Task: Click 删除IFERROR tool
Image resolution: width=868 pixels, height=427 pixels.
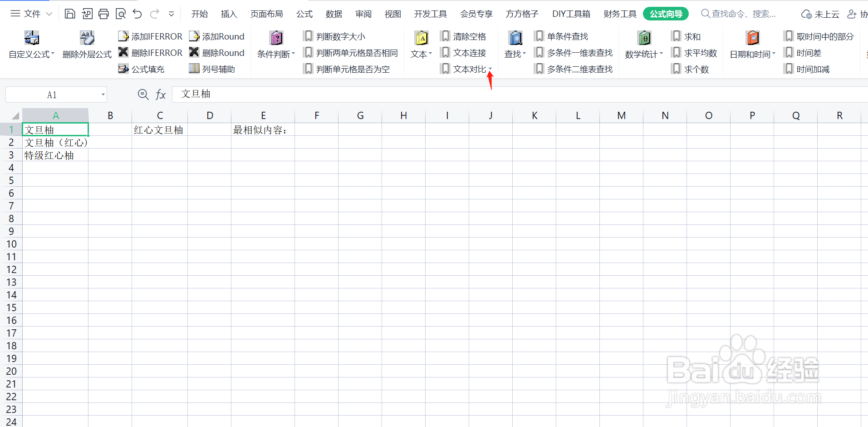Action: 150,53
